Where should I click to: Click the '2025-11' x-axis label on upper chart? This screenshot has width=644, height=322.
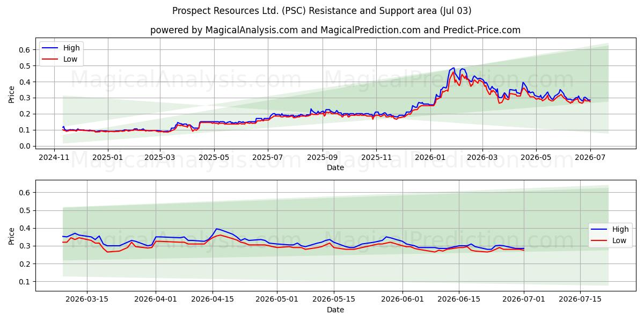point(376,157)
